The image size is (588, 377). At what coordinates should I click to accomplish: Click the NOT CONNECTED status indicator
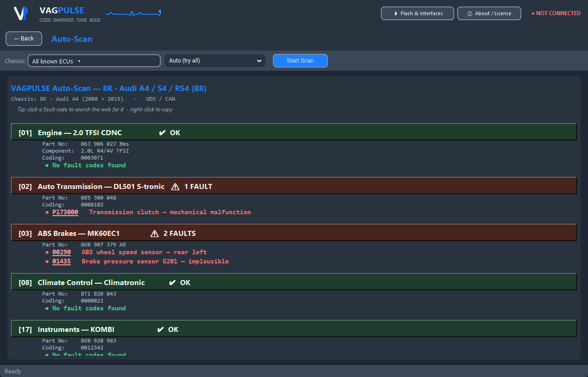[x=556, y=13]
